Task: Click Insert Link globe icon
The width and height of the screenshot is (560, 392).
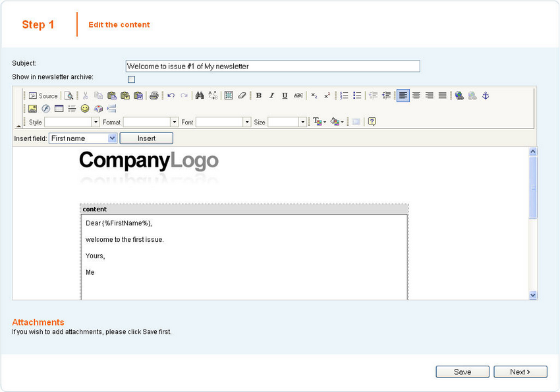Action: point(459,96)
